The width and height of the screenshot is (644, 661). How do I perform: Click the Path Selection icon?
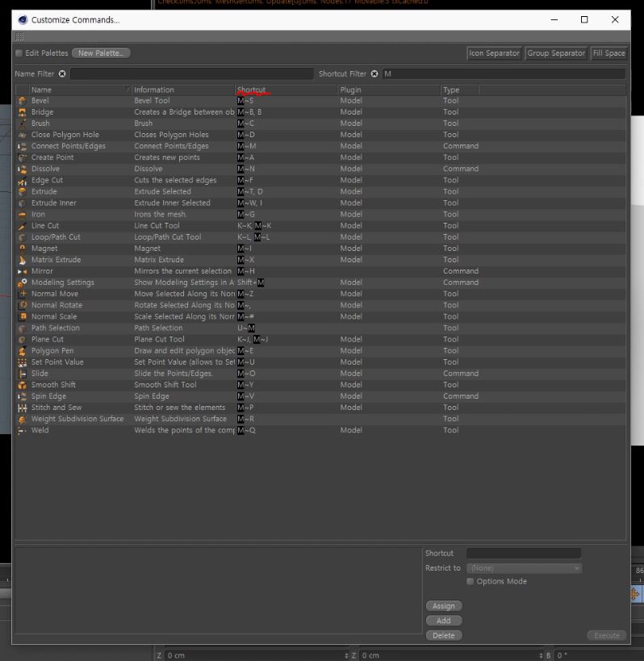[x=23, y=328]
